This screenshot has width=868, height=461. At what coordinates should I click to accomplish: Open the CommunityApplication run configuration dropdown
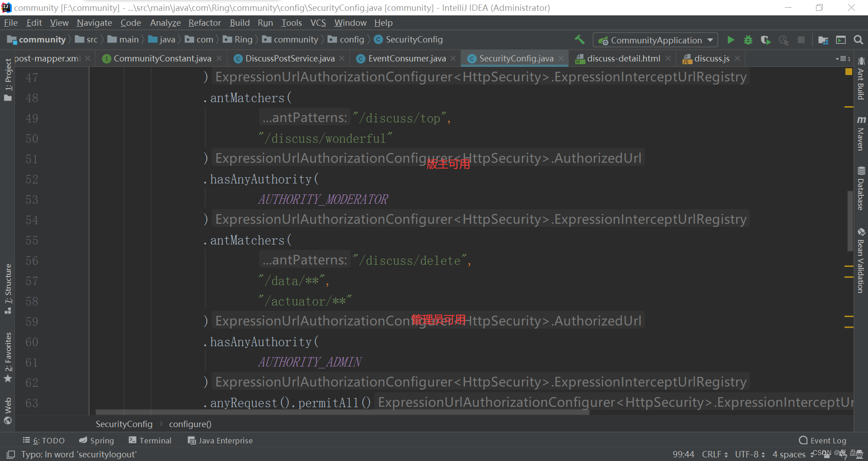click(655, 40)
